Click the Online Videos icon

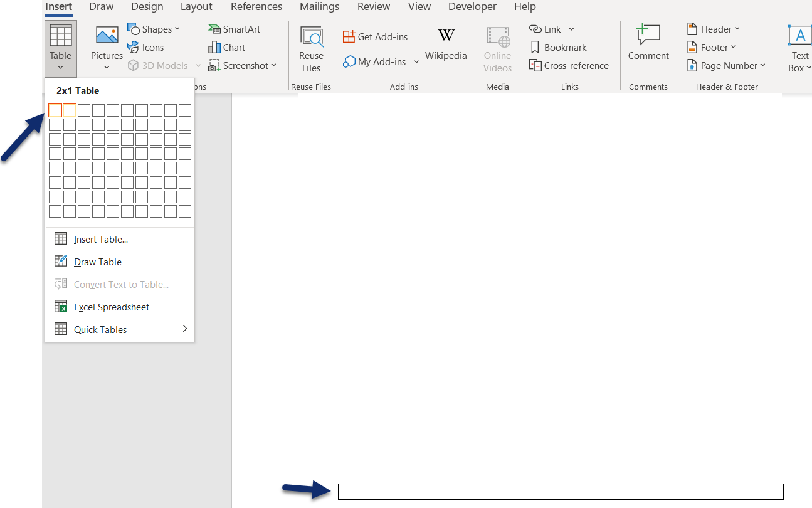point(497,38)
